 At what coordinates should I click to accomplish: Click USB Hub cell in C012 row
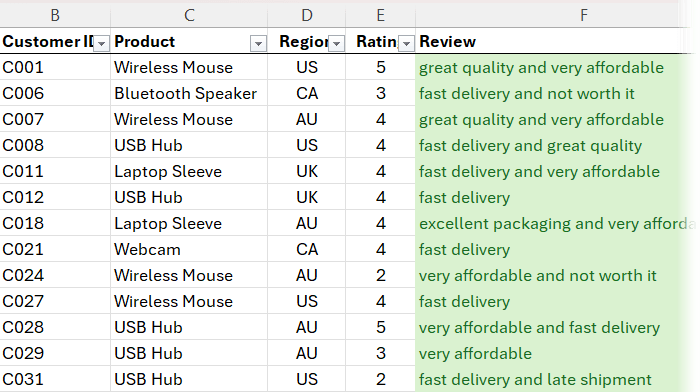tap(189, 197)
